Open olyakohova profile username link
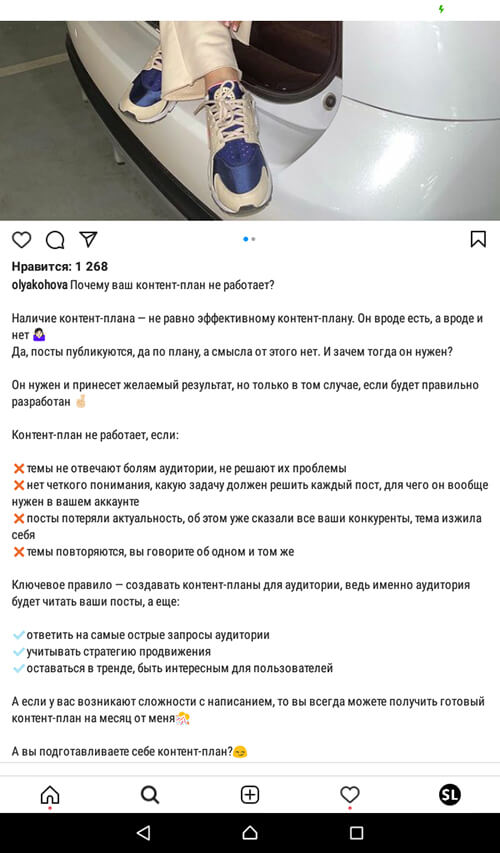 [x=40, y=285]
